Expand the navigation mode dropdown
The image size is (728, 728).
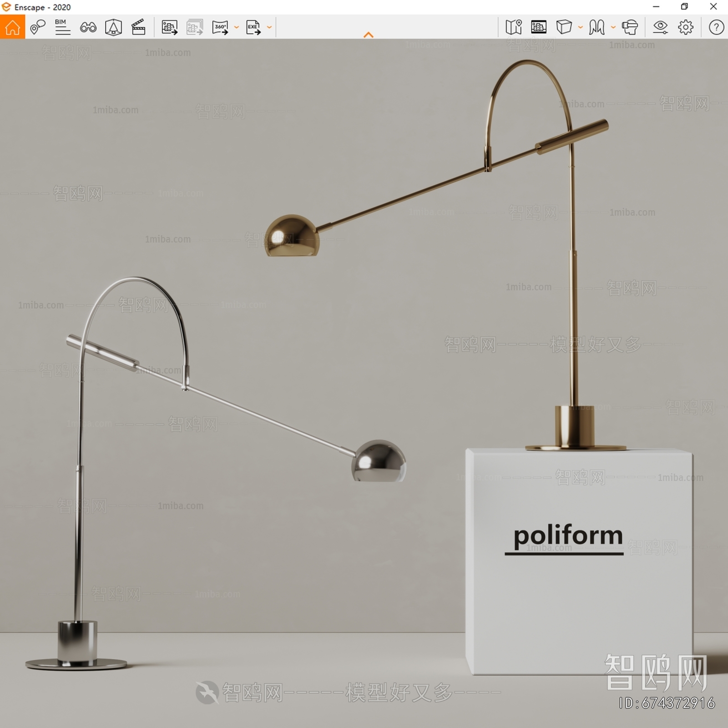point(613,27)
